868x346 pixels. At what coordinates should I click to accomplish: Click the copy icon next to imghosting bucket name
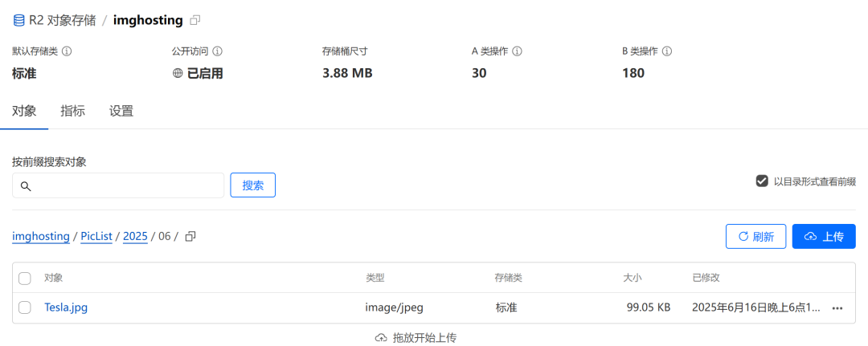195,19
